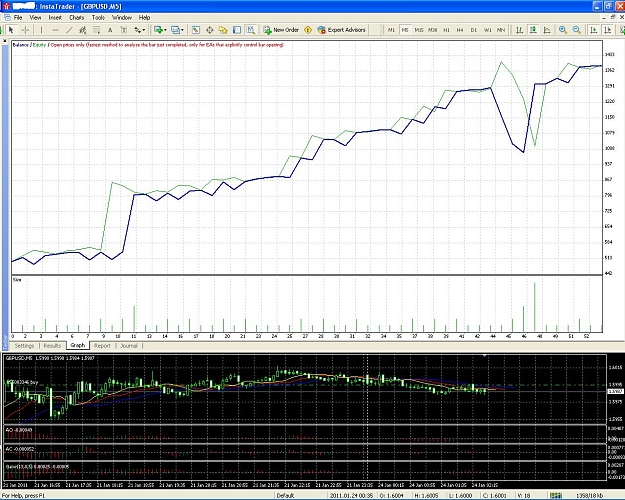
Task: Open the Market Watch window icon
Action: pos(196,30)
